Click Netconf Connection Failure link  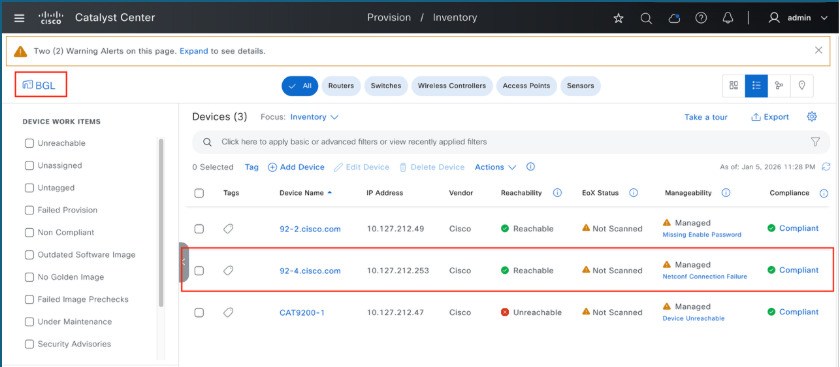tap(705, 276)
